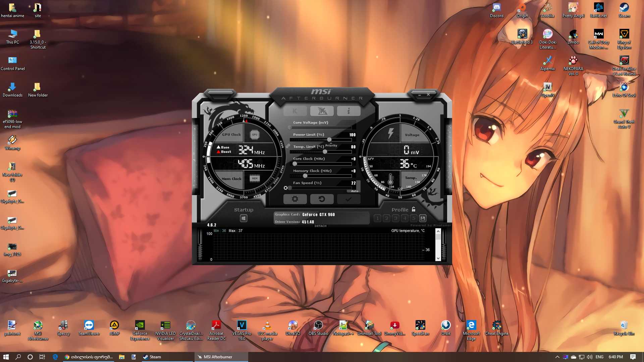This screenshot has width=644, height=362.
Task: Click the Fan Speed value field showing 22
Action: pos(353,183)
